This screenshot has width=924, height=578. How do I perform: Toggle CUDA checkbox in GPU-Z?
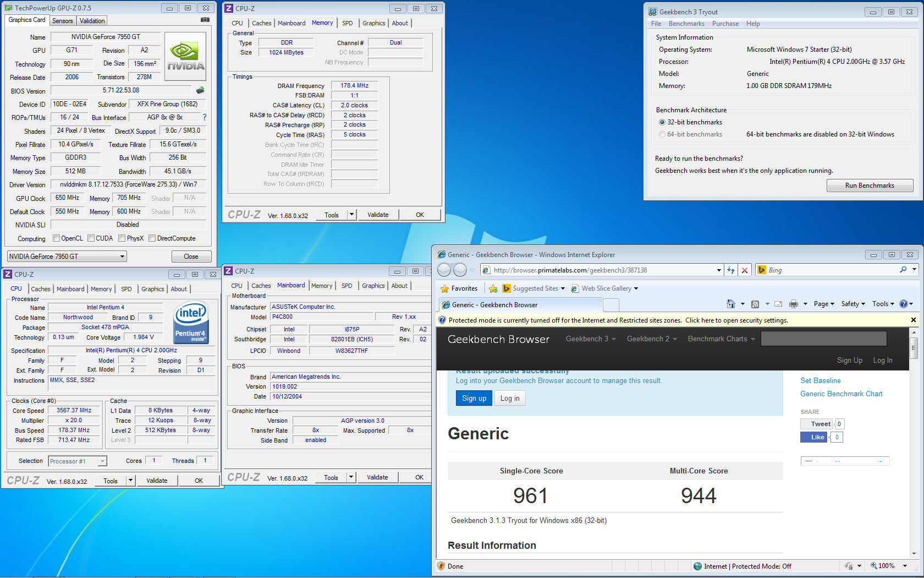point(91,238)
